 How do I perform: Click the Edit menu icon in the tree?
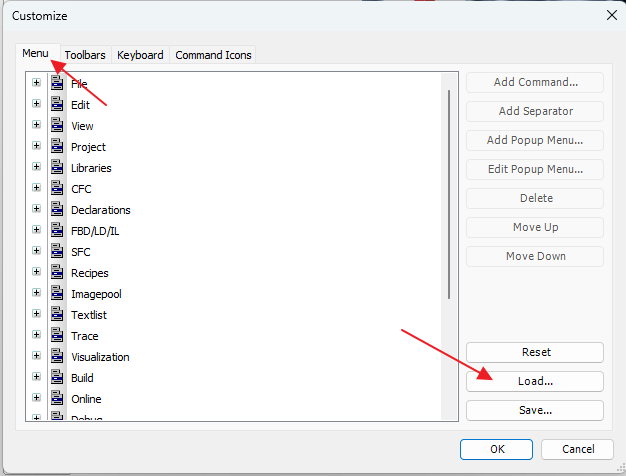pos(57,104)
